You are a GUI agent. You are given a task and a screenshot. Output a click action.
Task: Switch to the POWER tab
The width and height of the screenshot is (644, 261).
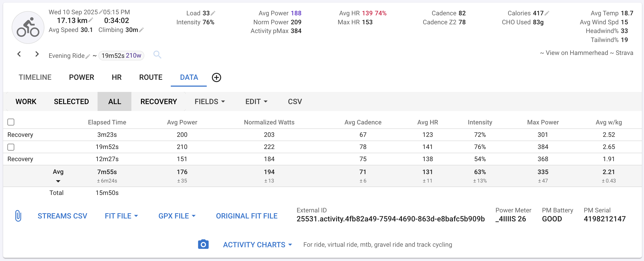[81, 77]
